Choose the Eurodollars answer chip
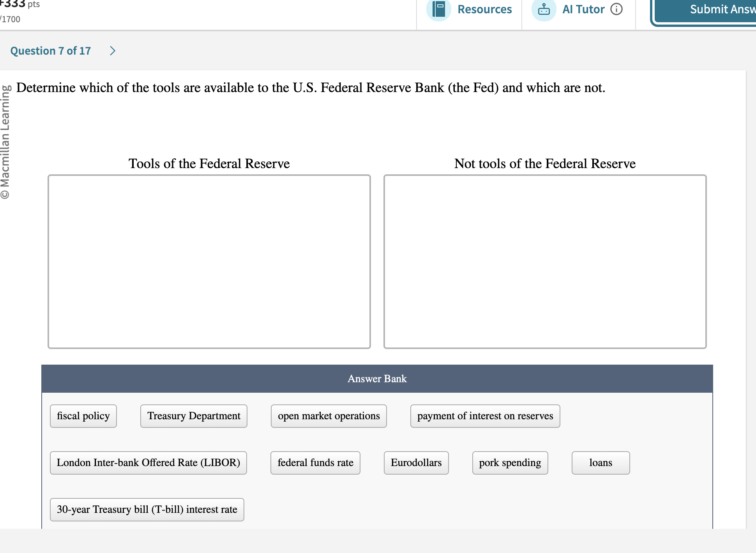The height and width of the screenshot is (553, 756). pyautogui.click(x=416, y=463)
